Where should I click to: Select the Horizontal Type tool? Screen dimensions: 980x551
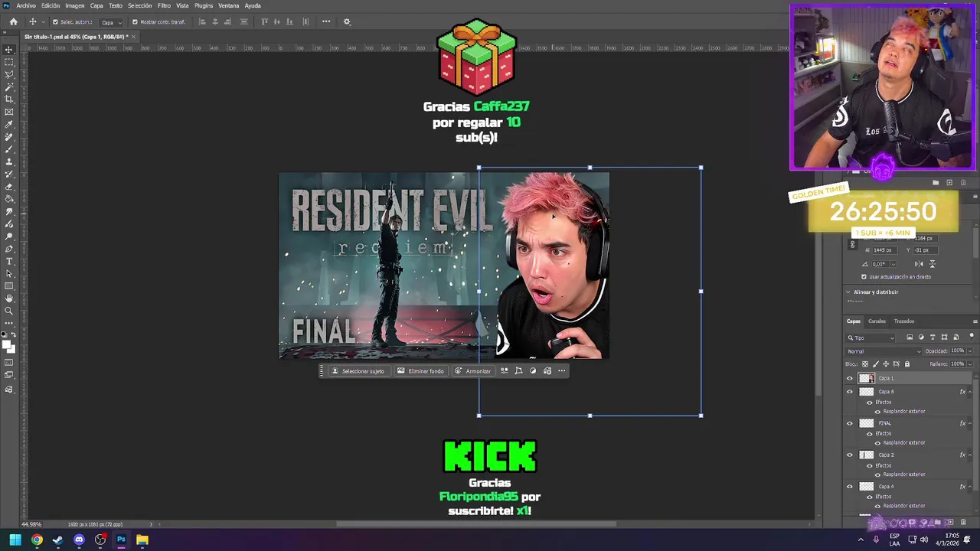(9, 262)
